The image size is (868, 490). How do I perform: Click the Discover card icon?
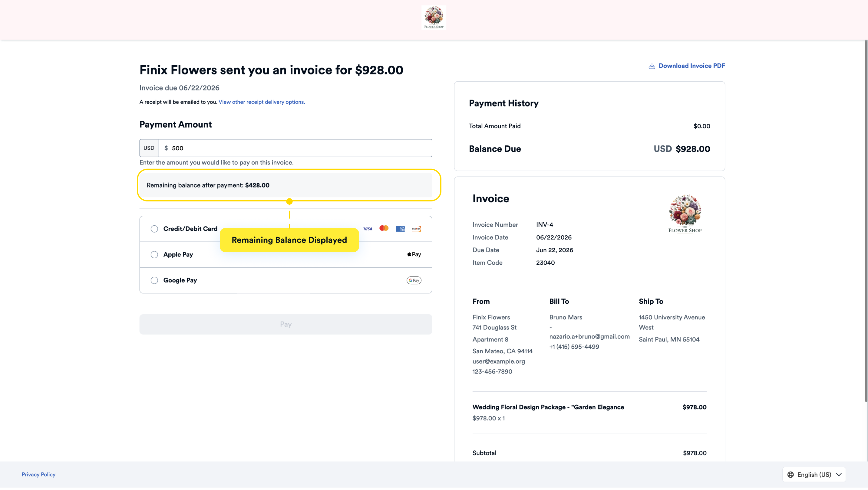tap(416, 229)
